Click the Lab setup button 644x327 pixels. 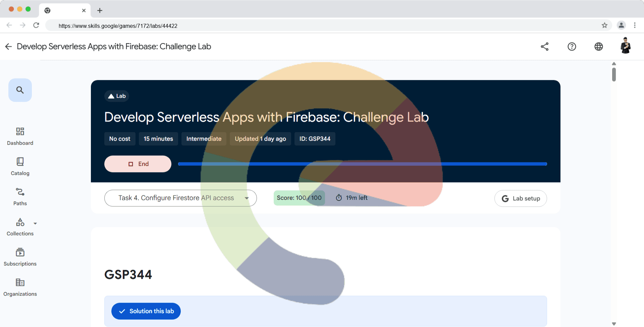(x=521, y=199)
